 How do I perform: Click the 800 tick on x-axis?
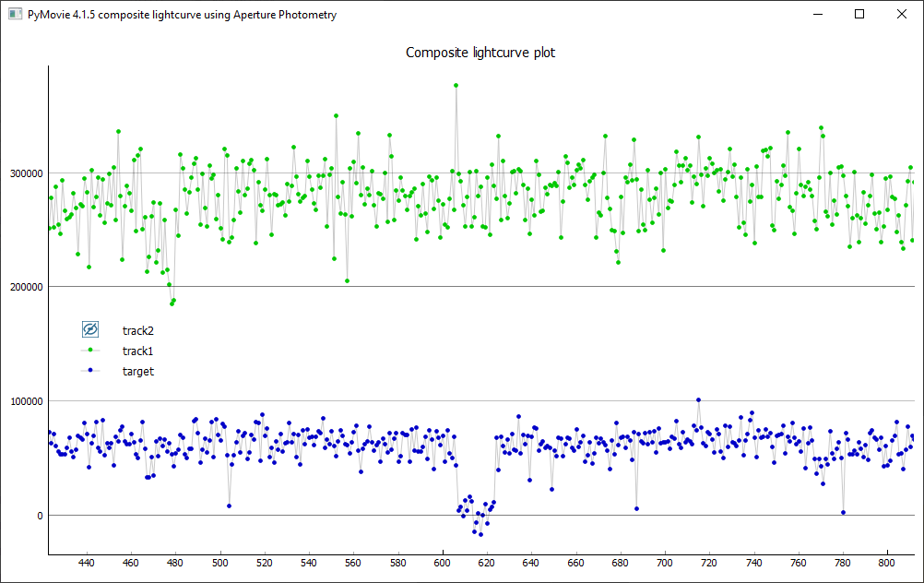887,562
